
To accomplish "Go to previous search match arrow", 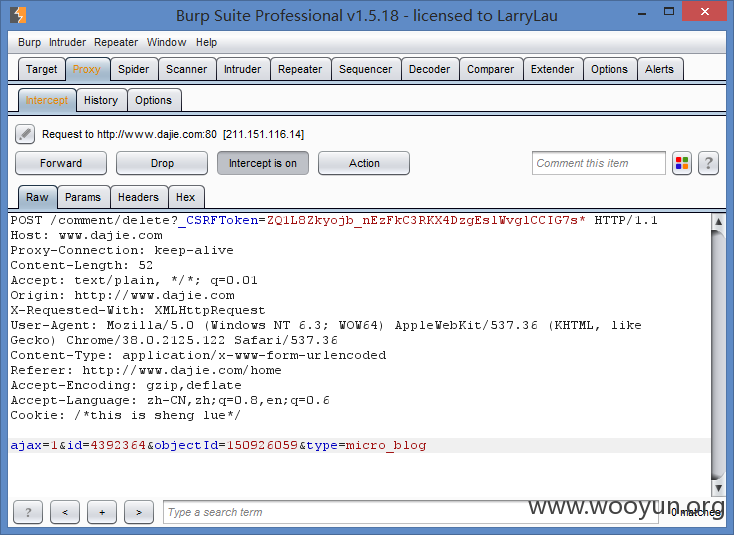I will [65, 512].
